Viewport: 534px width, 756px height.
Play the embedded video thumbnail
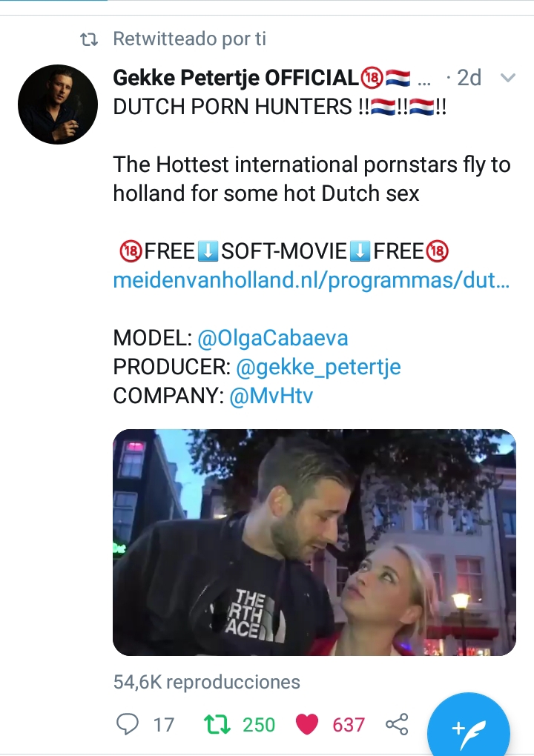pyautogui.click(x=314, y=543)
